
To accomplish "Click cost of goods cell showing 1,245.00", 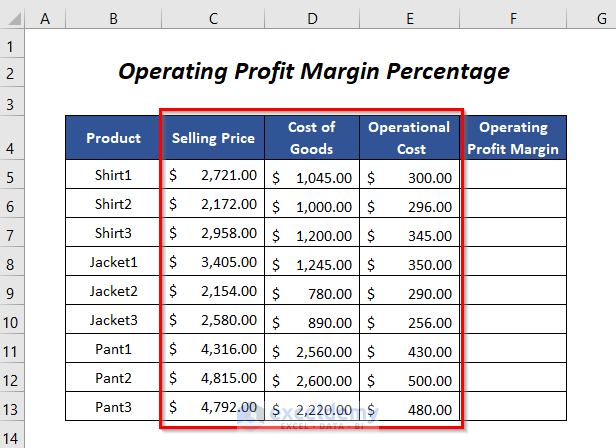I will [312, 262].
